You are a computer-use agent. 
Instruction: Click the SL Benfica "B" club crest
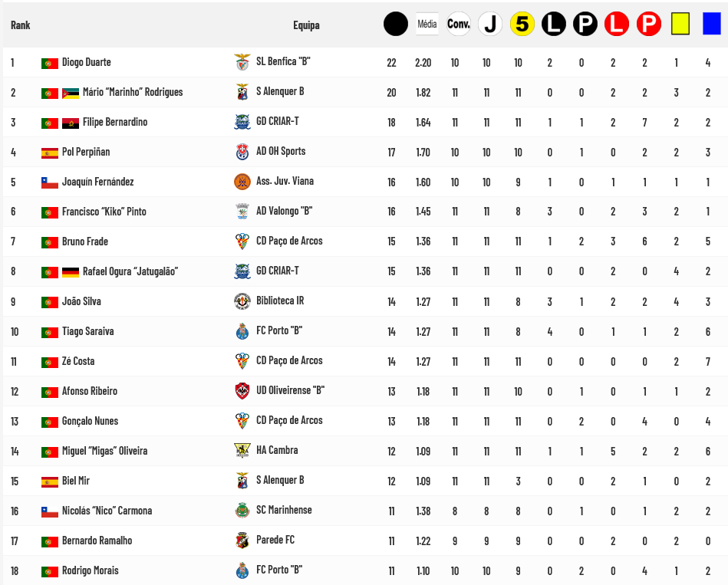[242, 62]
